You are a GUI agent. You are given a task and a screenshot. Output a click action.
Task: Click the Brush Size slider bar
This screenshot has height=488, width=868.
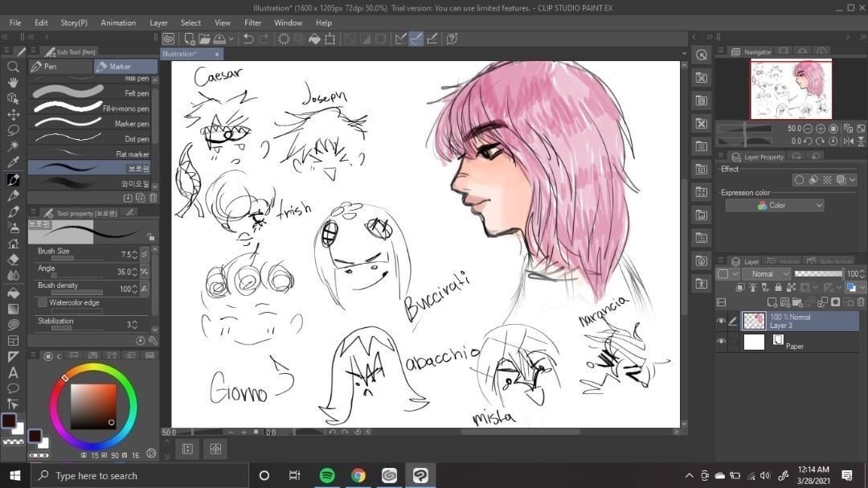(x=77, y=258)
